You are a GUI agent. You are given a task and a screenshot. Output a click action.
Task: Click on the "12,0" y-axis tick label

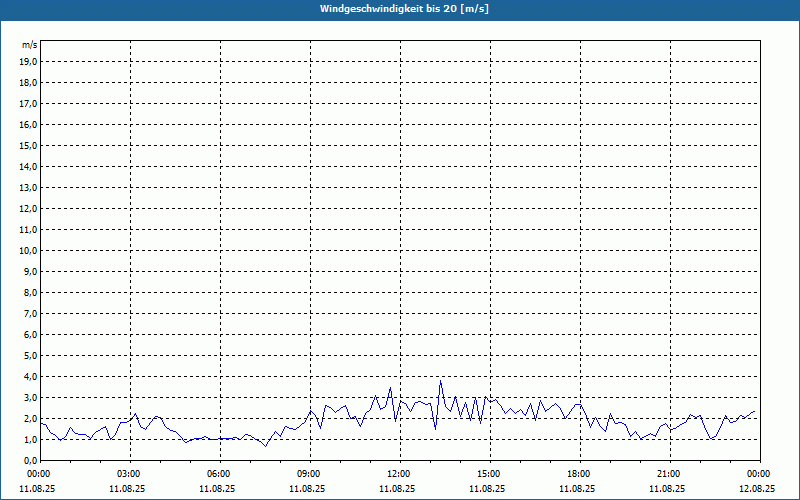(30, 209)
